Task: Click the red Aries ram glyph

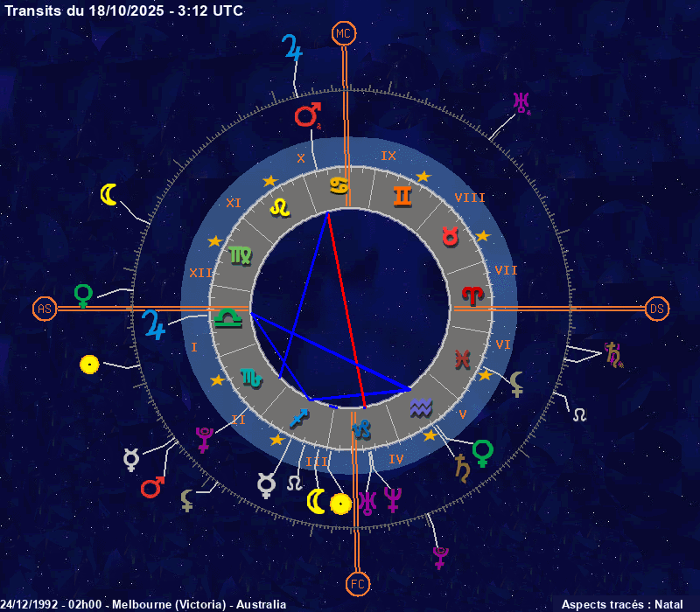Action: (472, 296)
